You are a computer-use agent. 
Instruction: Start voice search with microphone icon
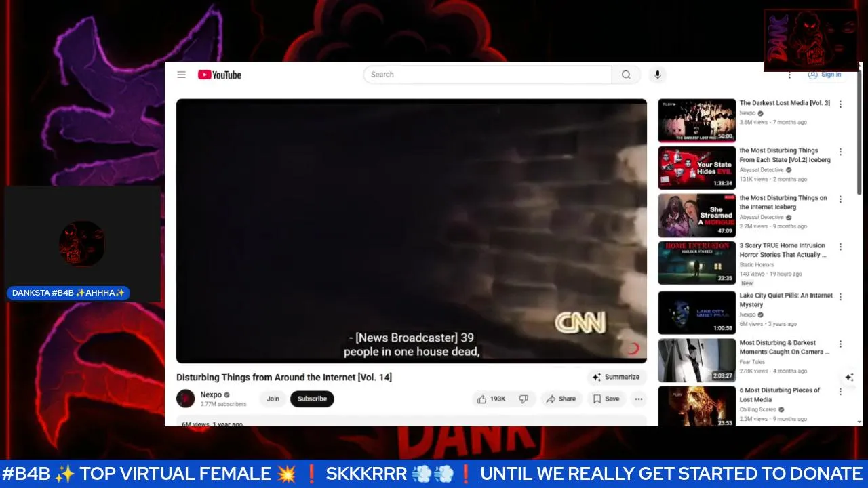656,75
